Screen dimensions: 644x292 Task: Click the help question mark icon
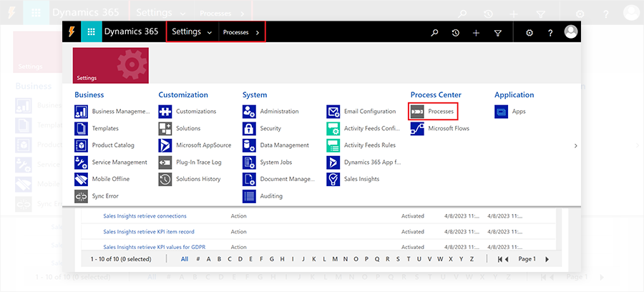point(550,33)
